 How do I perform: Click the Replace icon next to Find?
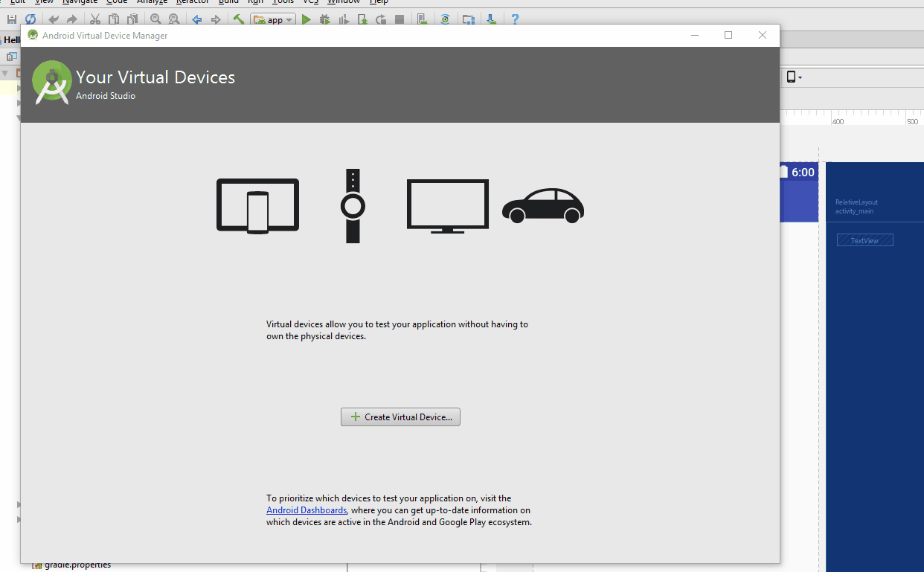[173, 19]
